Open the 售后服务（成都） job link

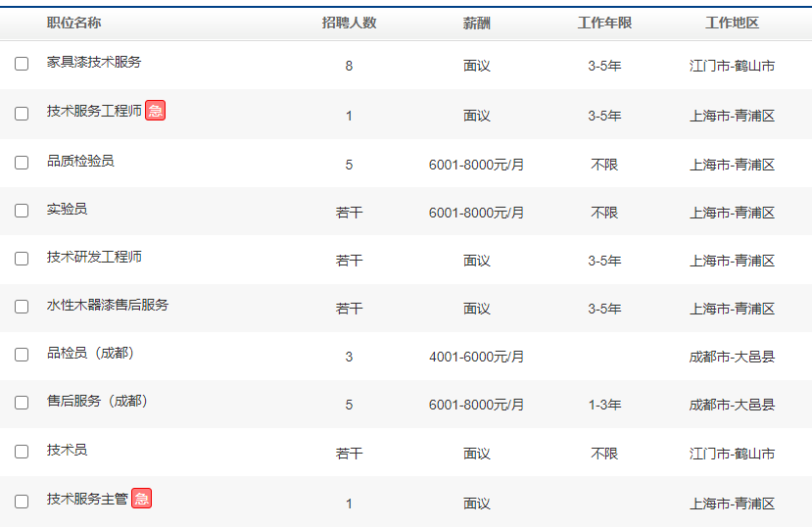[98, 401]
